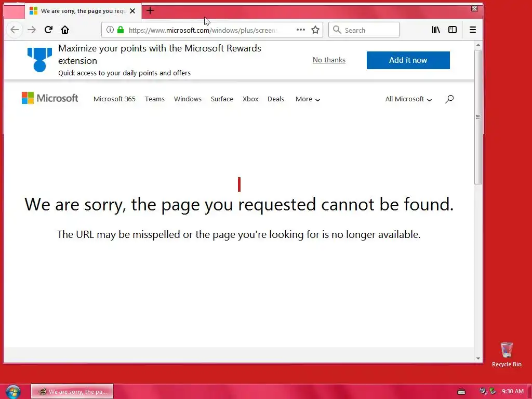
Task: Toggle the browser sidebar icon
Action: tap(453, 30)
